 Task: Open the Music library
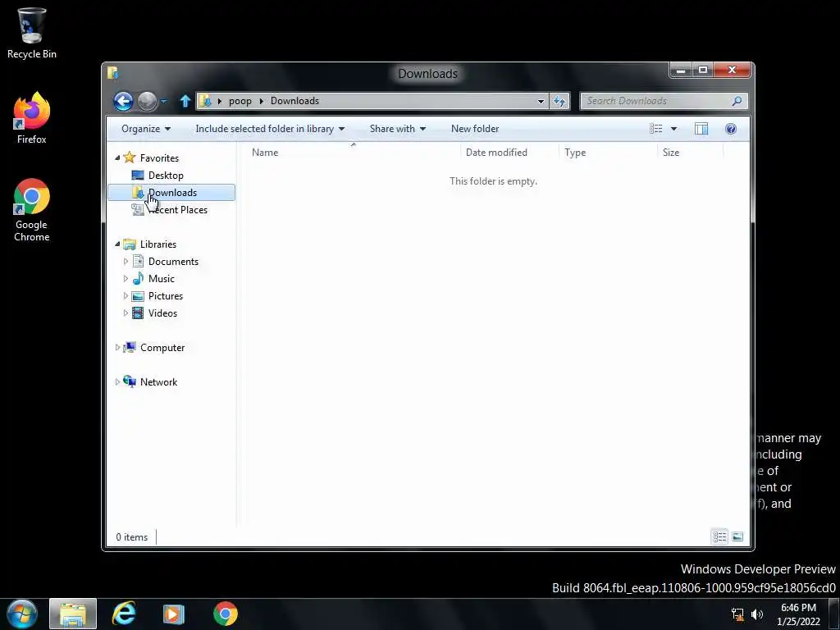click(162, 279)
